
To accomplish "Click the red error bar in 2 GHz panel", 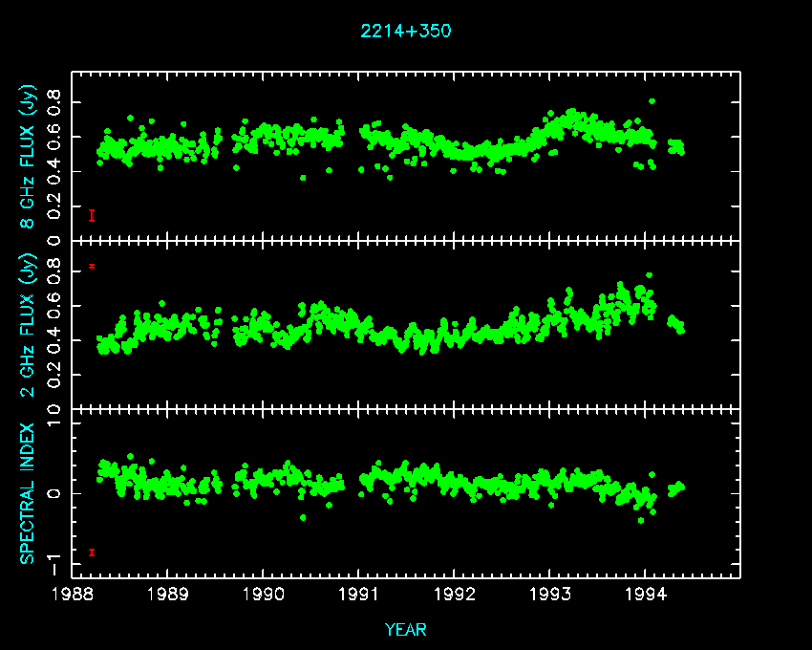I will [x=92, y=266].
